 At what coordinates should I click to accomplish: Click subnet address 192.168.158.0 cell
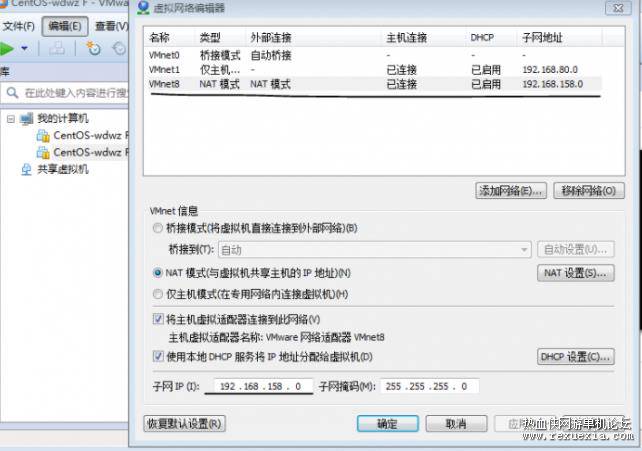[553, 84]
